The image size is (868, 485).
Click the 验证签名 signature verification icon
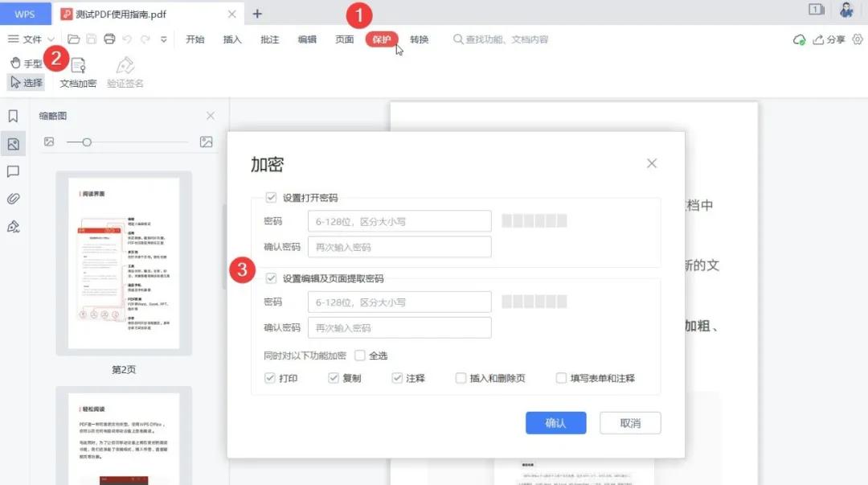(125, 72)
